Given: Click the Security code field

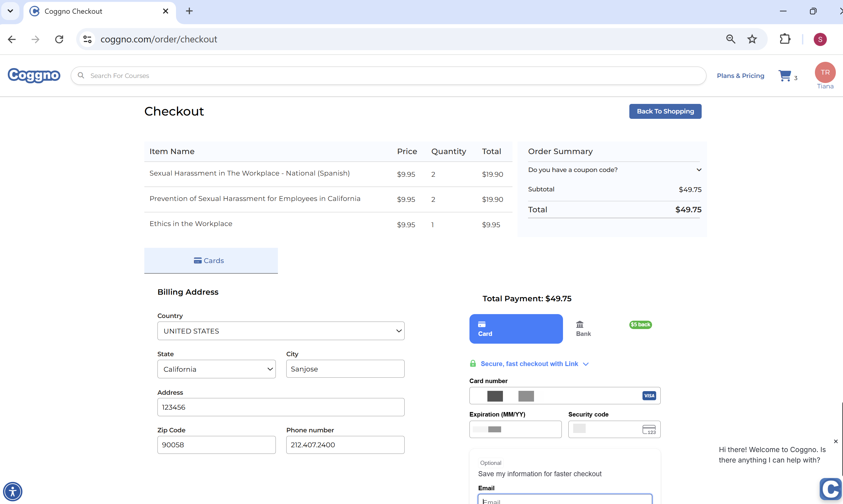Looking at the screenshot, I should click(x=614, y=429).
